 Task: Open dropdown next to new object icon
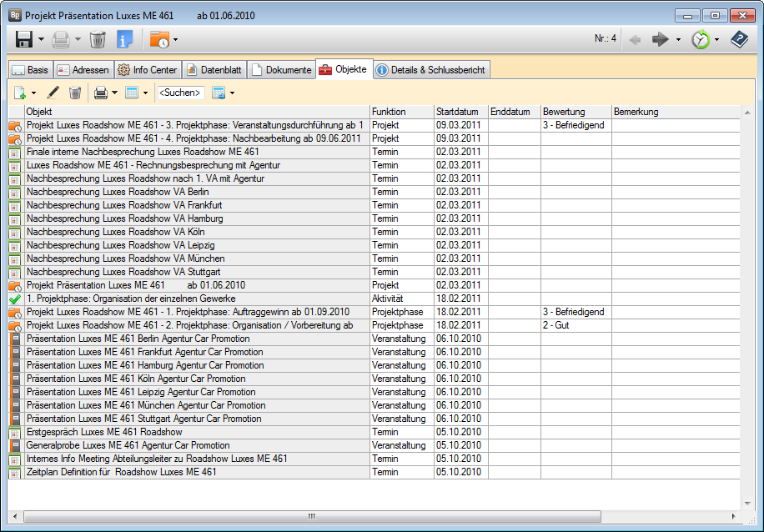pyautogui.click(x=33, y=93)
